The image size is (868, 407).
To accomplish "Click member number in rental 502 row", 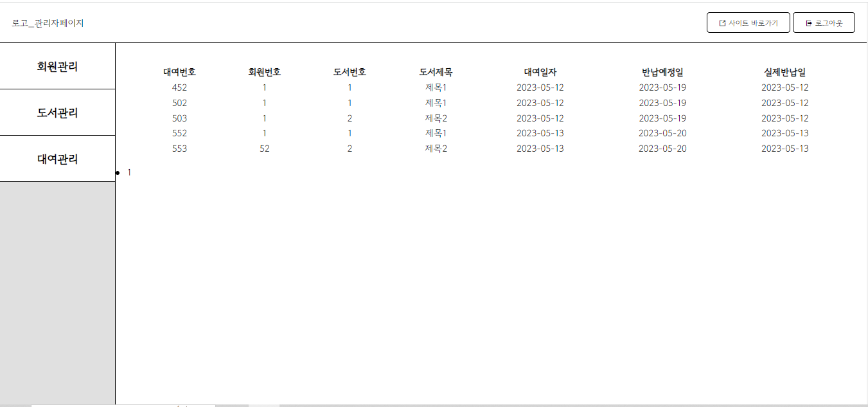I will (x=264, y=103).
